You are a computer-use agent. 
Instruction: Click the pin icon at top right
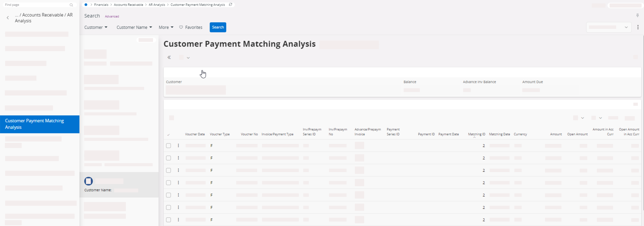(637, 15)
